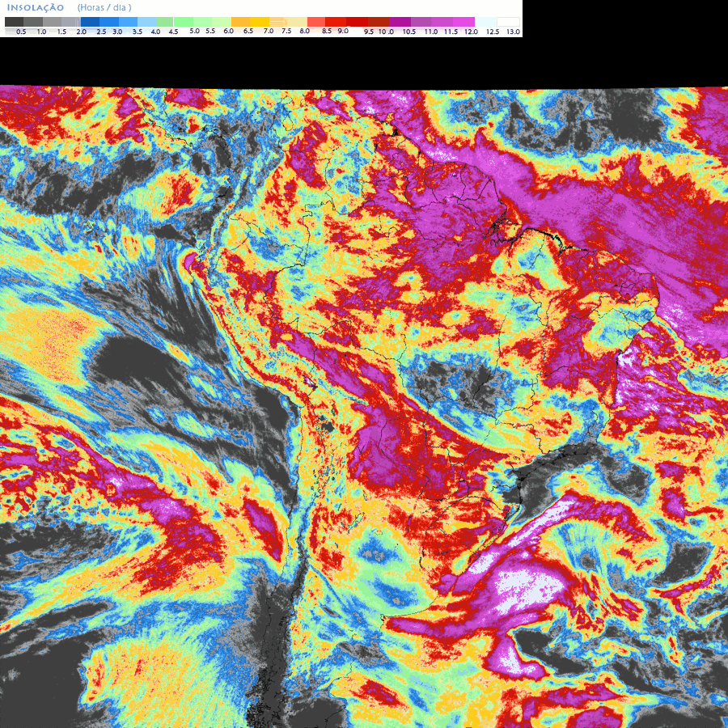Click the 7.5 legend value
Image resolution: width=728 pixels, height=728 pixels.
click(x=286, y=31)
